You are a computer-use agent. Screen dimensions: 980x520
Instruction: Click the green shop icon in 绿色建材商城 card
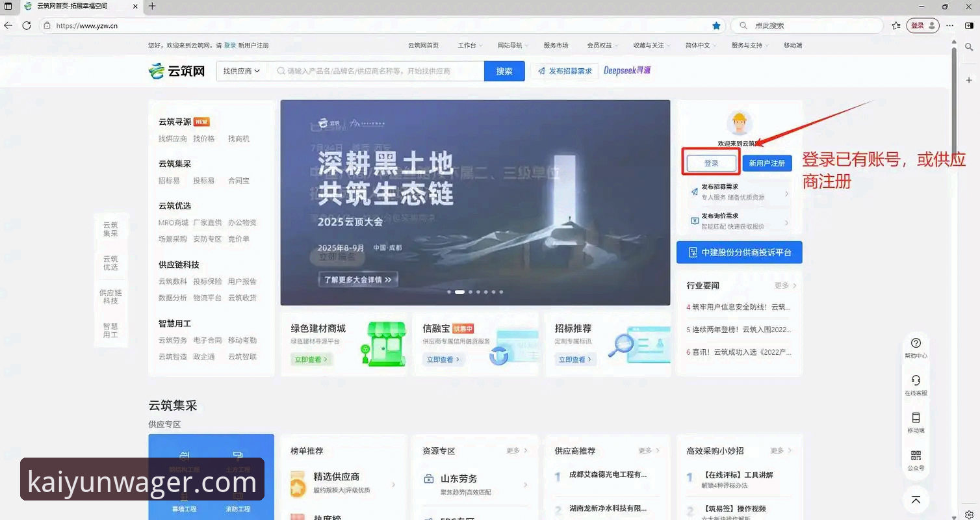tap(383, 343)
